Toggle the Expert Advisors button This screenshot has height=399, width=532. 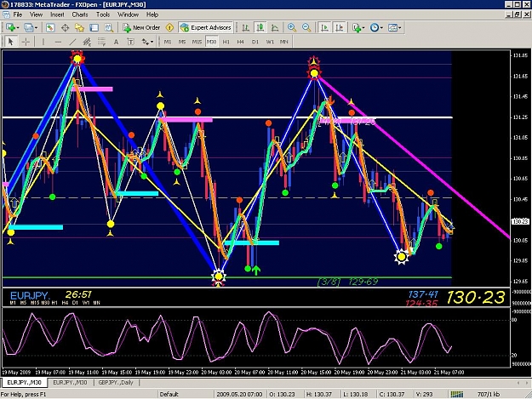pyautogui.click(x=206, y=27)
